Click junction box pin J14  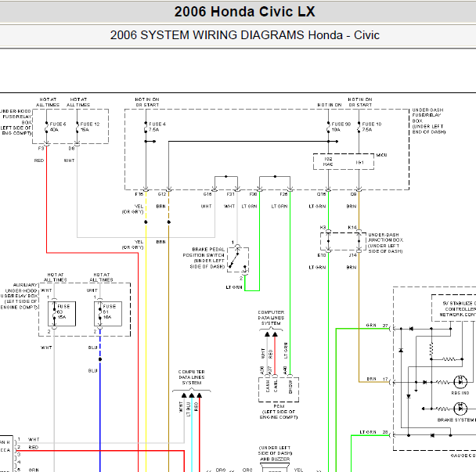352,255
